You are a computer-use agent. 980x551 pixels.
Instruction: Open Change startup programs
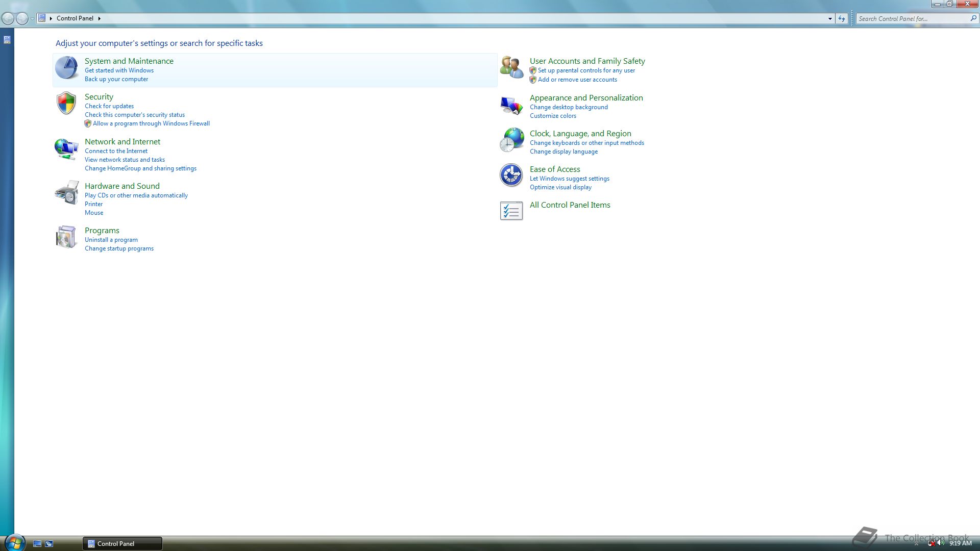119,248
